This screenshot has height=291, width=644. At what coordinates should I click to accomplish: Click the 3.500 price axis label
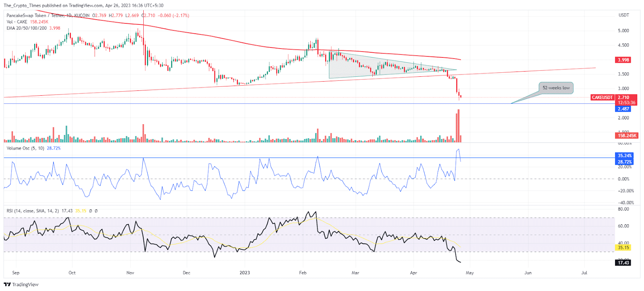coord(623,74)
